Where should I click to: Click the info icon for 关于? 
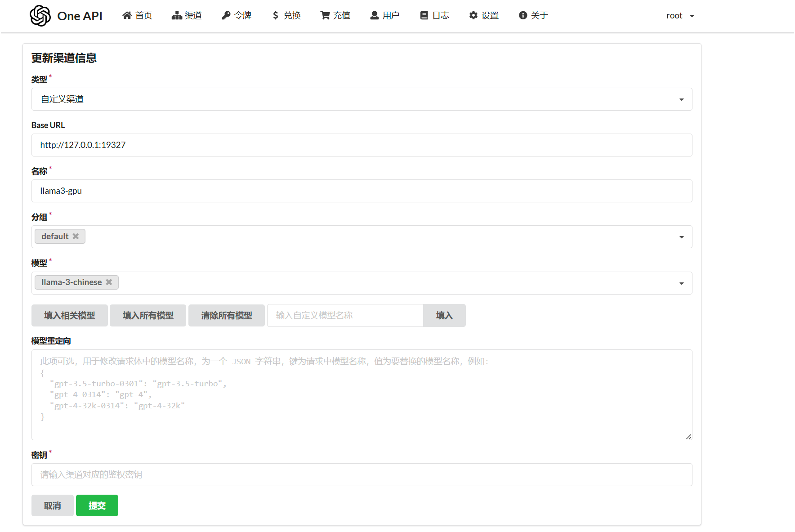tap(523, 16)
